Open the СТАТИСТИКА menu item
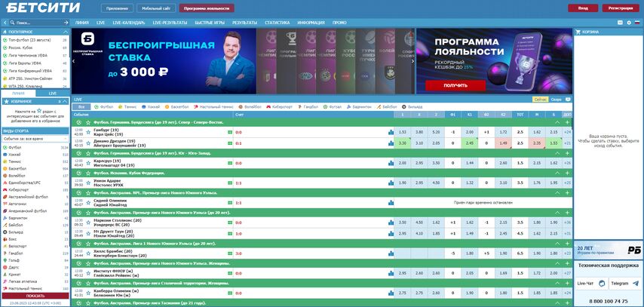 click(278, 23)
